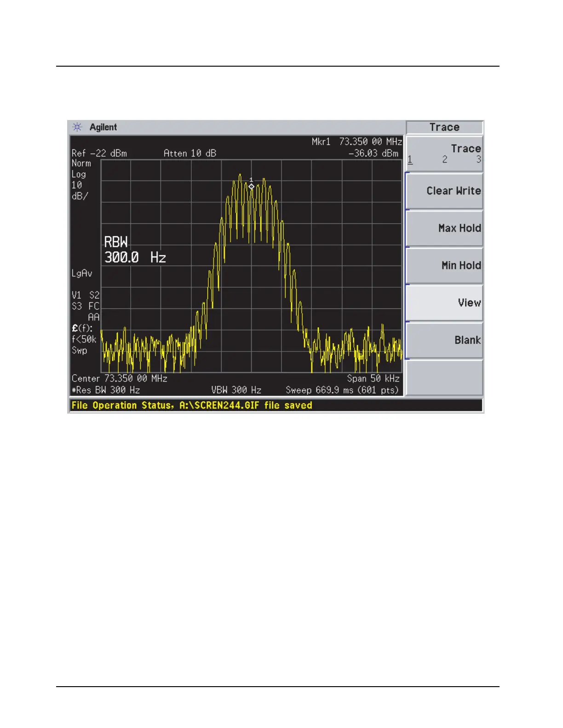The image size is (563, 728).
Task: Select trace number 2 in Trace softkey
Action: 444,160
